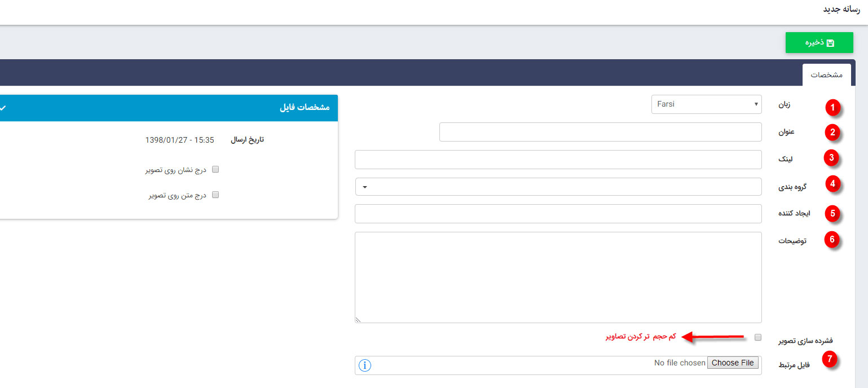This screenshot has height=388, width=868.
Task: Click the red number 6 badge beside توضیحات
Action: tap(831, 239)
